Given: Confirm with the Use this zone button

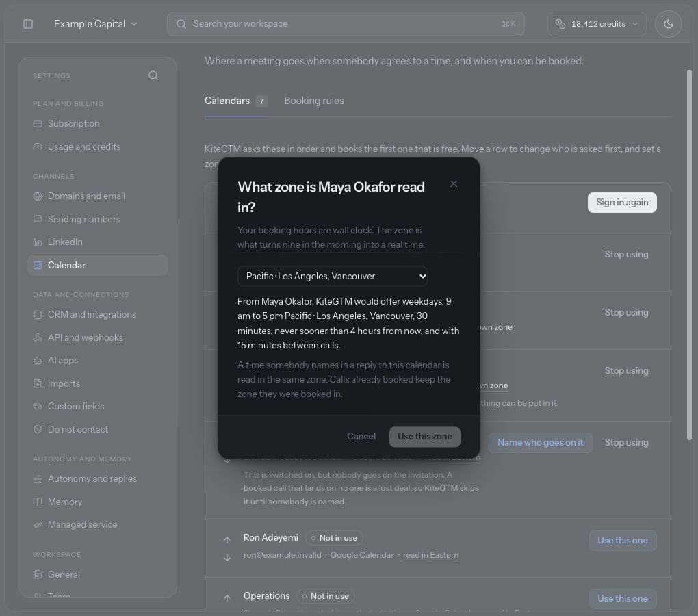Looking at the screenshot, I should pyautogui.click(x=425, y=437).
